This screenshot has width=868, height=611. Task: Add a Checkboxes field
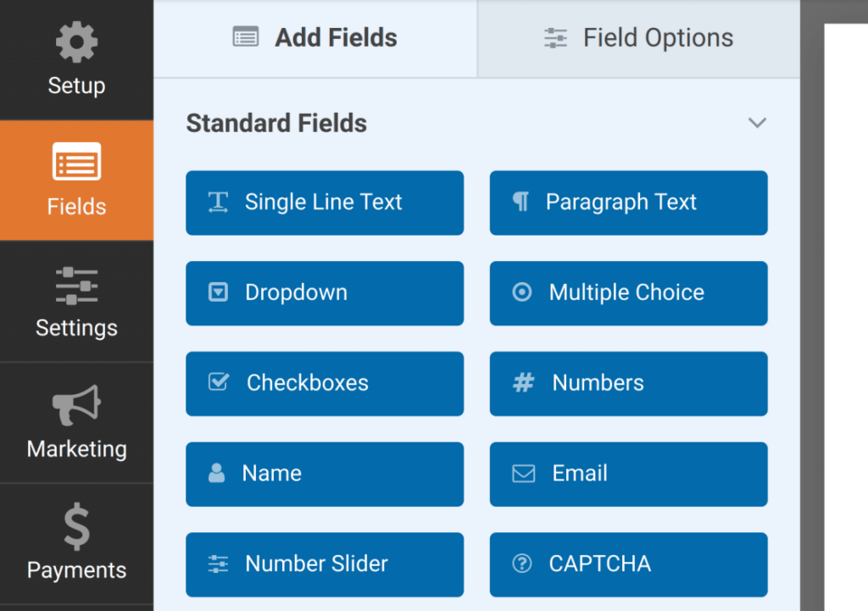[325, 383]
